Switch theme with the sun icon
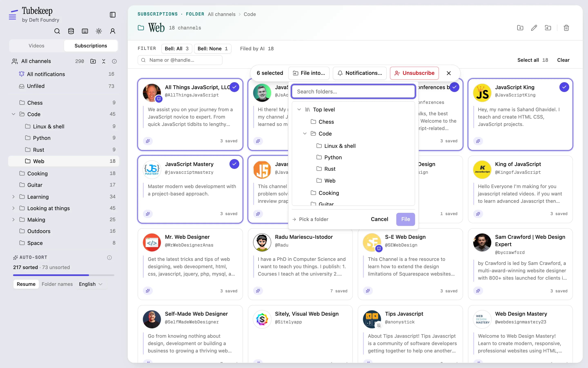588x368 pixels. coord(99,31)
